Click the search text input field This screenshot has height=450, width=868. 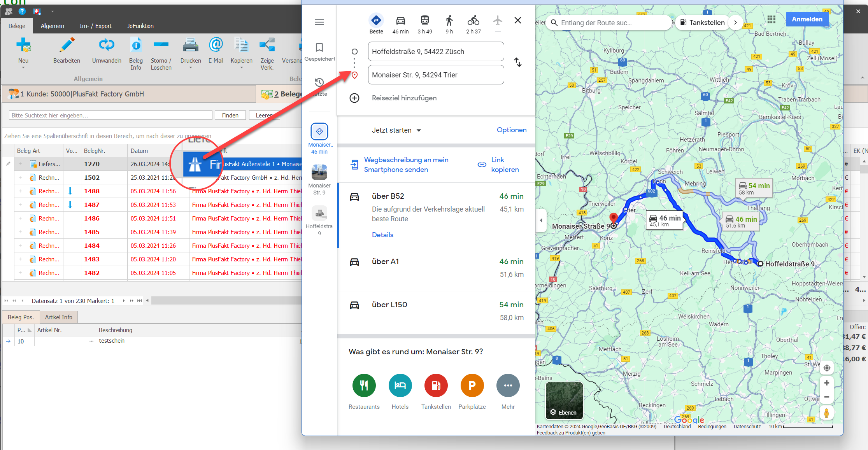110,116
